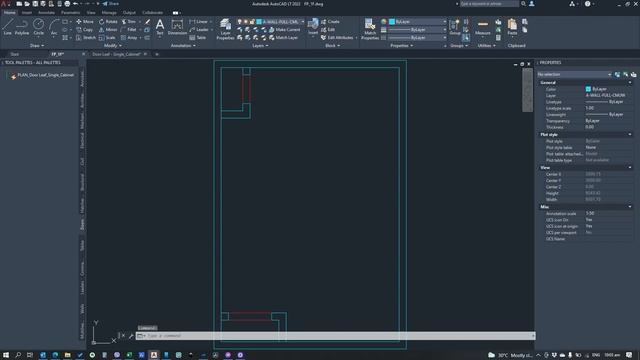Click the Group tool
This screenshot has width=640, height=360.
[455, 27]
